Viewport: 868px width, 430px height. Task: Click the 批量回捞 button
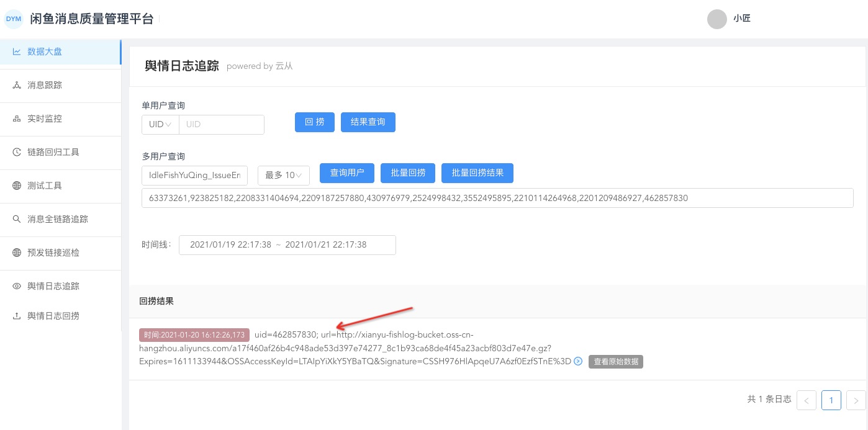pyautogui.click(x=408, y=173)
